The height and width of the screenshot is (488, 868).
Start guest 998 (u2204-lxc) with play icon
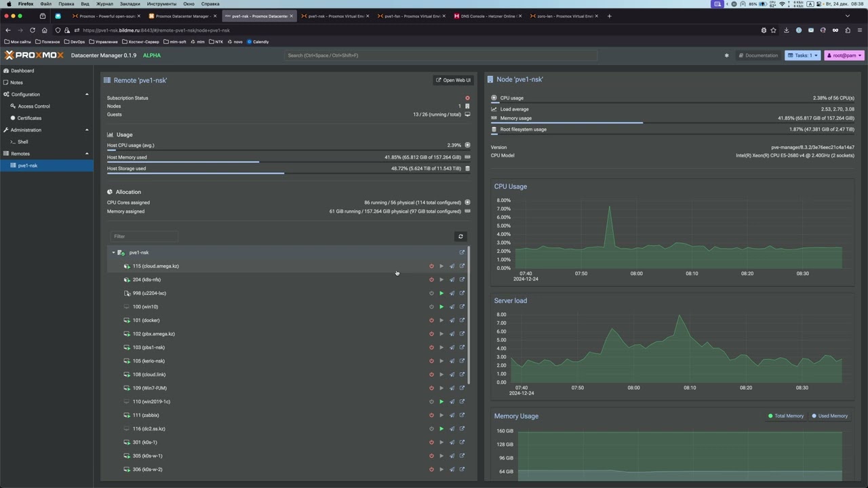point(441,293)
